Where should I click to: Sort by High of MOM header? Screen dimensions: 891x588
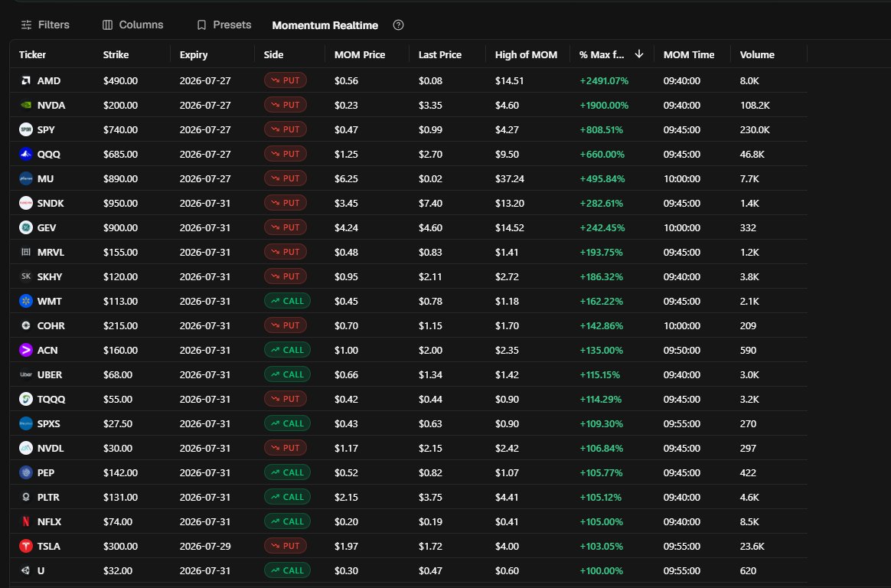point(526,54)
